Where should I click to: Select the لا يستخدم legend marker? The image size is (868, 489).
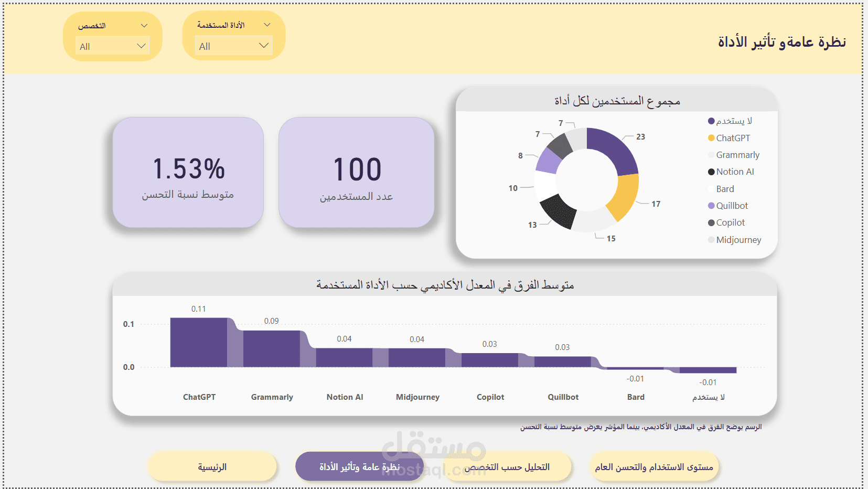711,121
